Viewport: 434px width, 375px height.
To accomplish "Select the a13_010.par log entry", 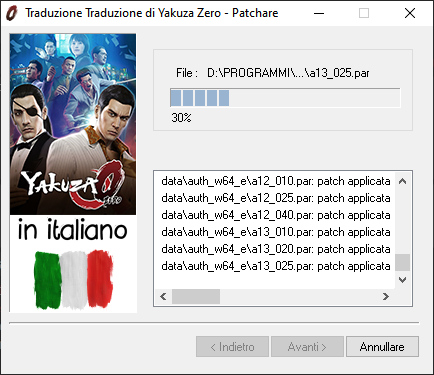I will (276, 232).
